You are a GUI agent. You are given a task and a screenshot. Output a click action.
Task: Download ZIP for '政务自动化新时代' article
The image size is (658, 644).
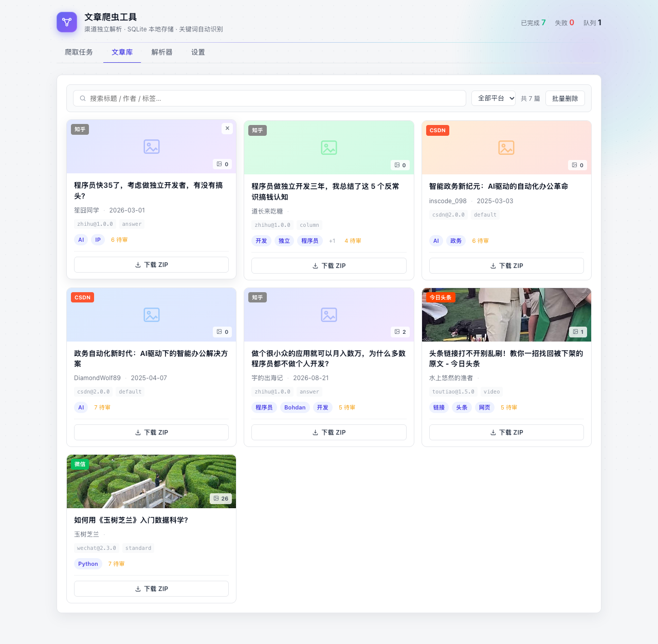pyautogui.click(x=151, y=433)
